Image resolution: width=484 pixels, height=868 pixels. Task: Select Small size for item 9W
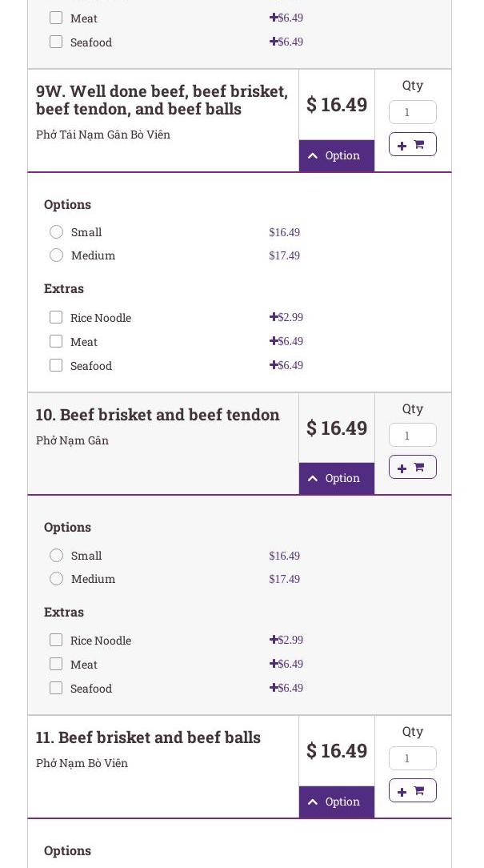[x=56, y=232]
